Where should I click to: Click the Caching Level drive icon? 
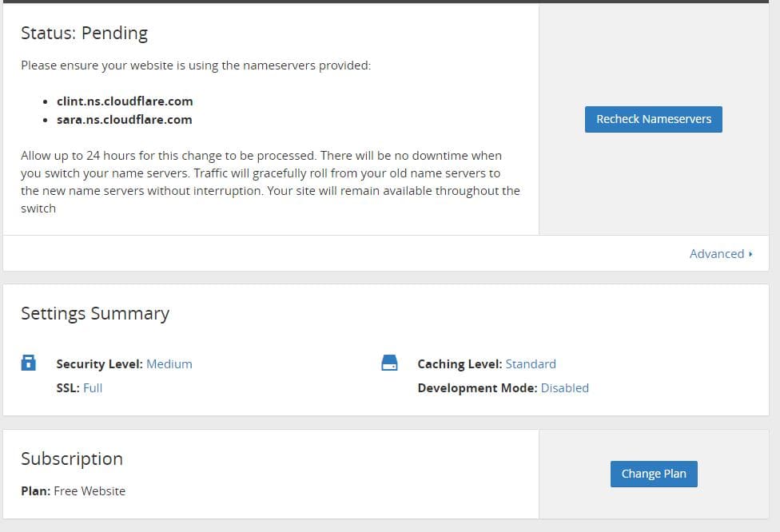point(389,363)
